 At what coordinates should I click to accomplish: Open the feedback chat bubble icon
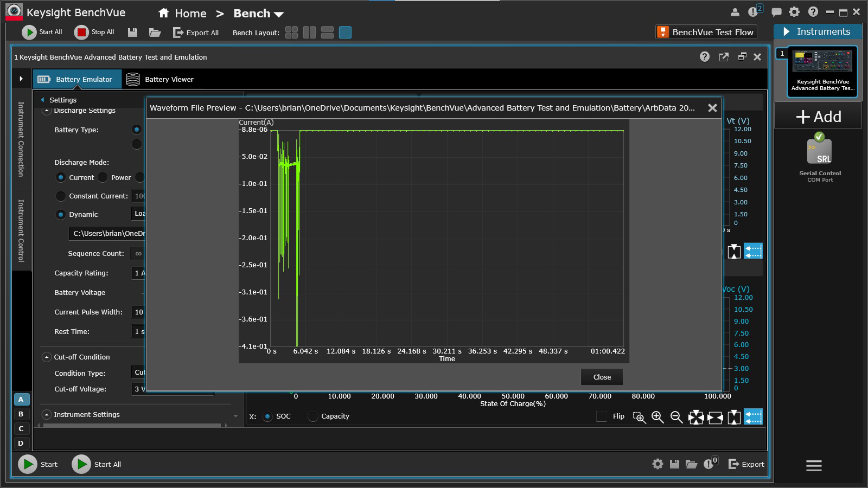[776, 12]
